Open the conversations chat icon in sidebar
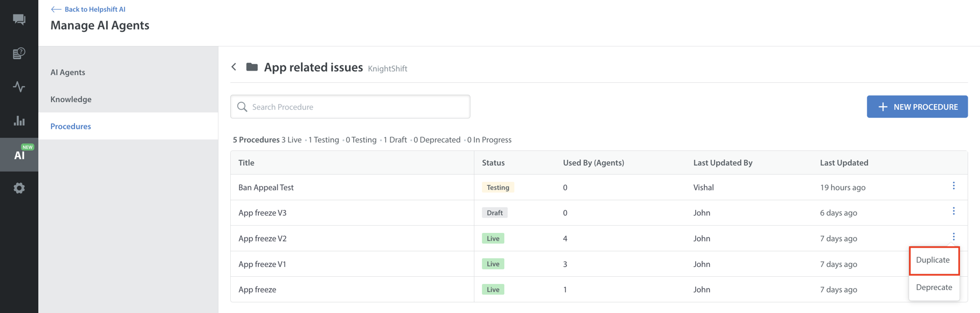 click(19, 19)
